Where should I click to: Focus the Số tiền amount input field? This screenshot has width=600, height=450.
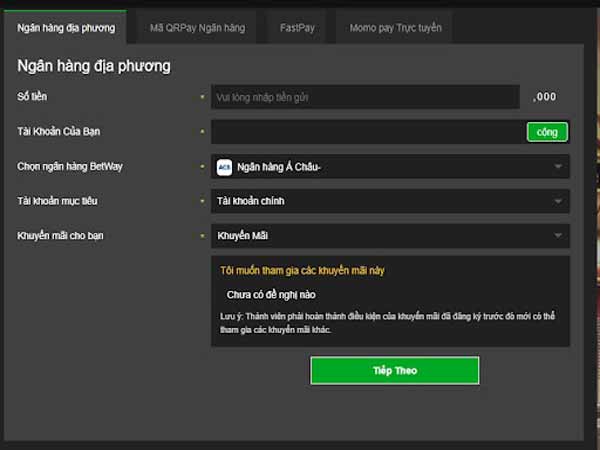point(365,97)
